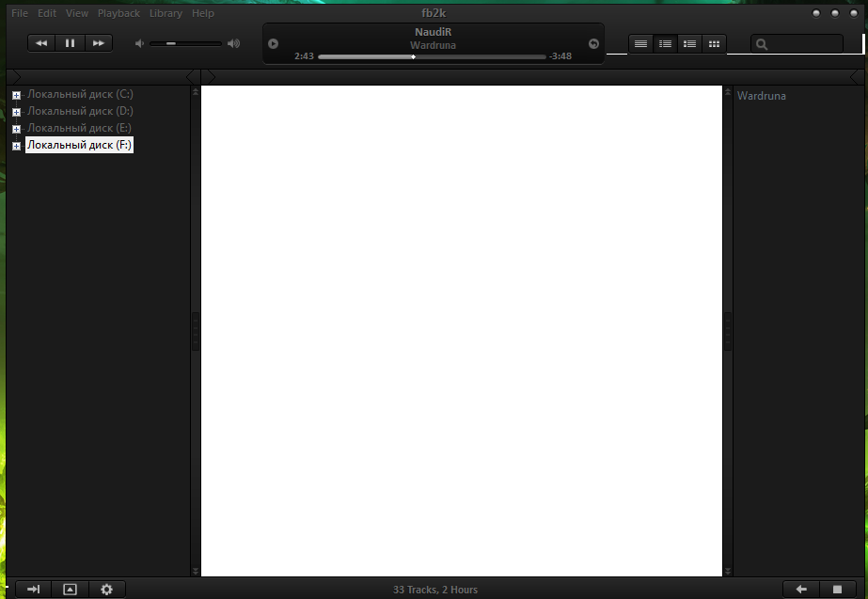The width and height of the screenshot is (868, 599).
Task: Click the square stop icon in bottom-right
Action: click(x=837, y=590)
